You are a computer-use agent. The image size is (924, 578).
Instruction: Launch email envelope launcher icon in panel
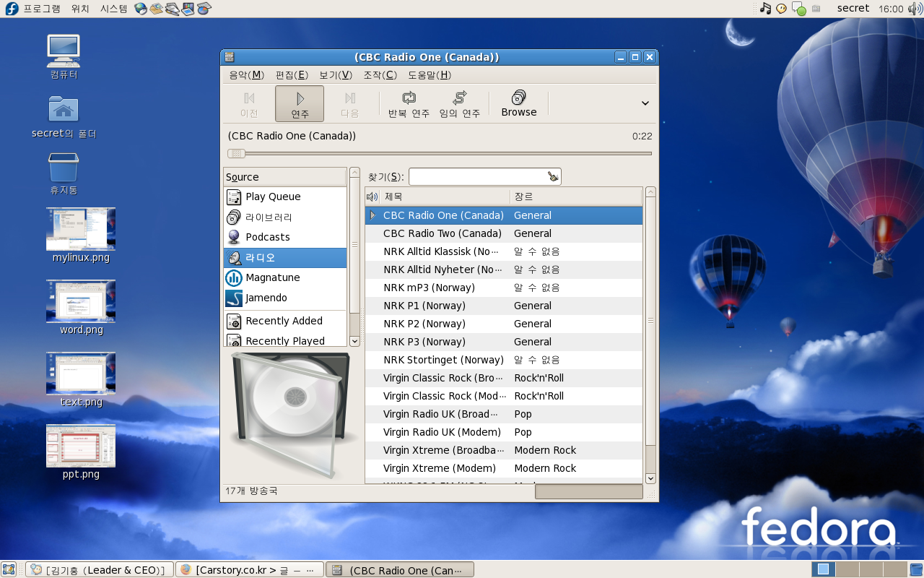[157, 9]
